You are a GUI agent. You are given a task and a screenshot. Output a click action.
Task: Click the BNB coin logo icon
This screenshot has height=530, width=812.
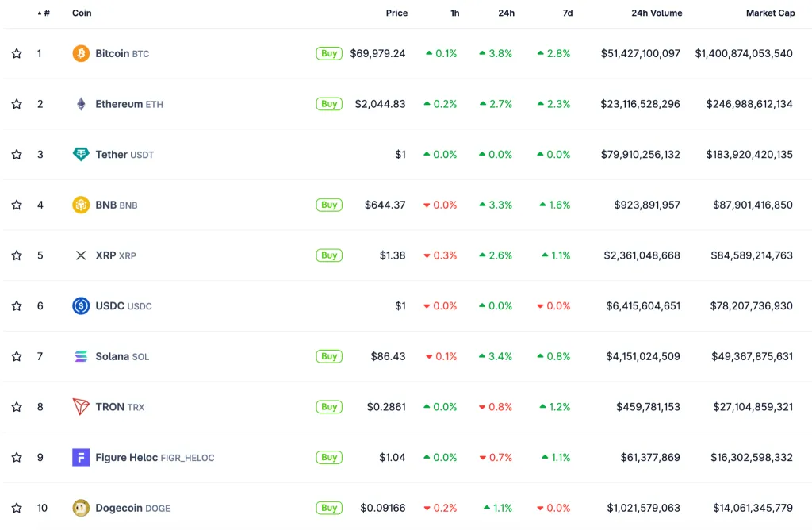point(81,205)
